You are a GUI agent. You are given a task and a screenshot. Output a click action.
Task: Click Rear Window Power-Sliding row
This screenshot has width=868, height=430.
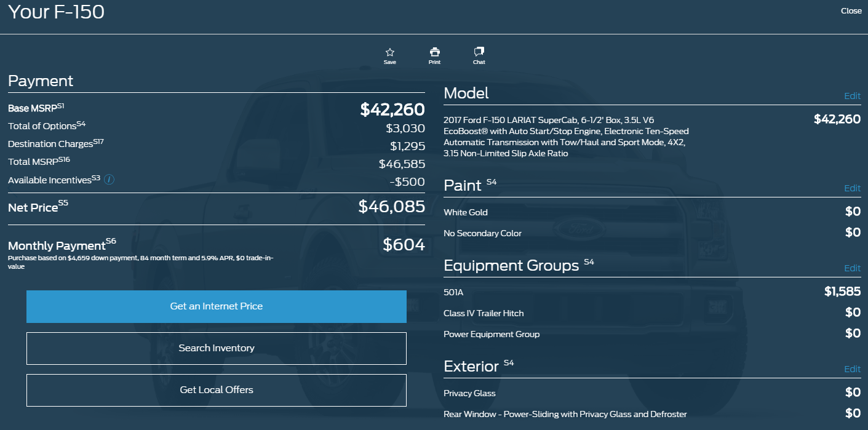[x=652, y=414]
